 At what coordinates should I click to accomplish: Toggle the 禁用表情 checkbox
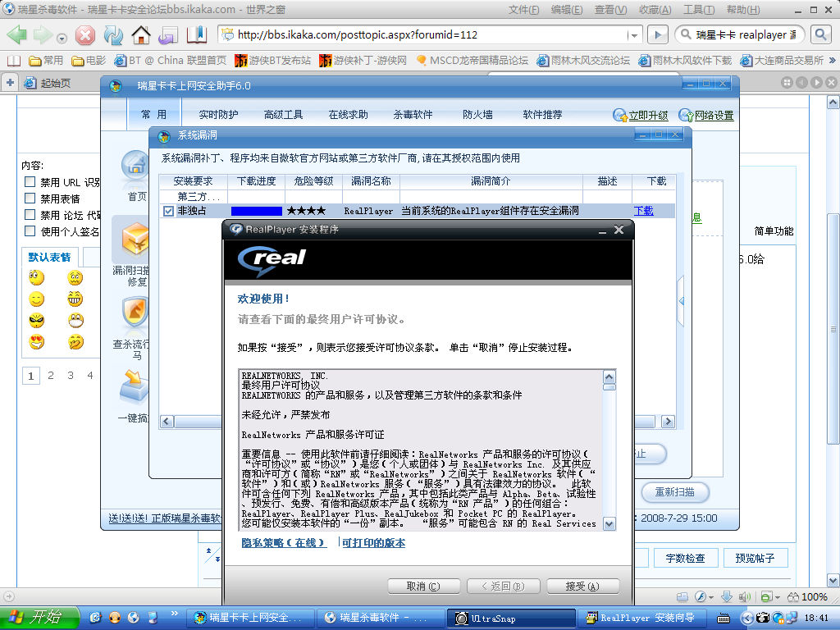point(30,199)
